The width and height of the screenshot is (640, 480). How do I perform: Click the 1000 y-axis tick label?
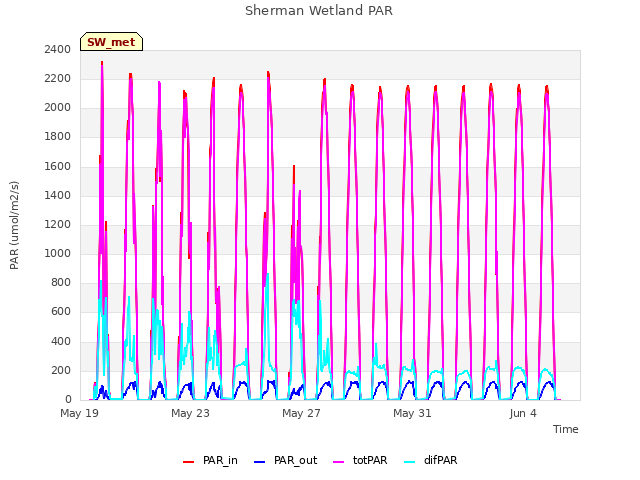click(58, 253)
